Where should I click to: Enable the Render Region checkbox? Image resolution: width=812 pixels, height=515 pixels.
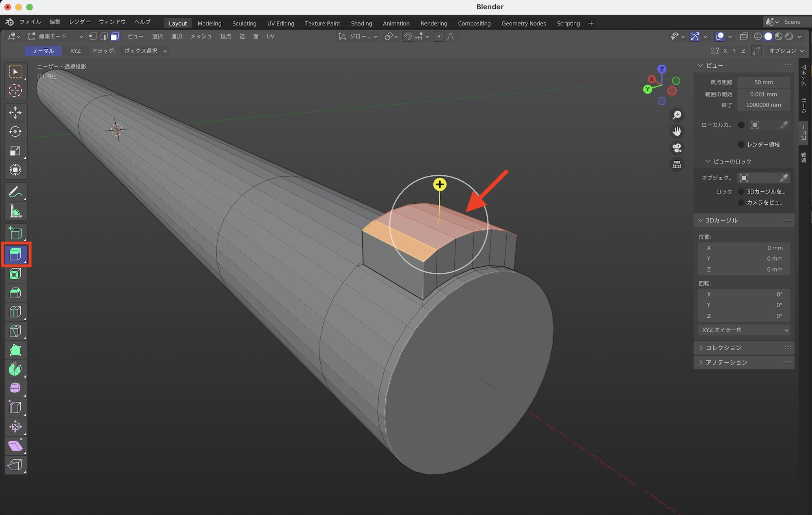coord(741,144)
